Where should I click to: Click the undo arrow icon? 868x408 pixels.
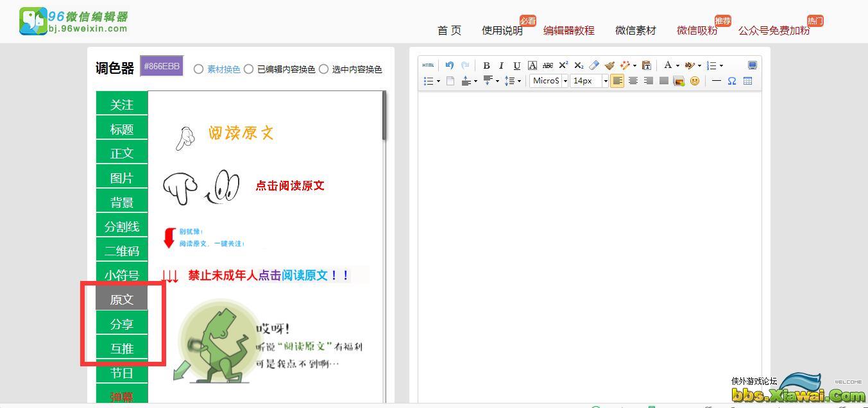(450, 65)
